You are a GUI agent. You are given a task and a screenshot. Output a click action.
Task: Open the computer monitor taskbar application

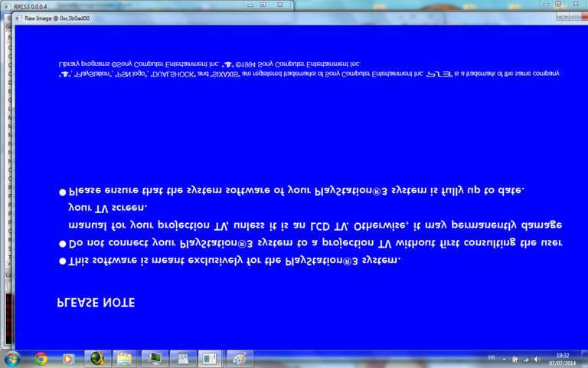155,359
